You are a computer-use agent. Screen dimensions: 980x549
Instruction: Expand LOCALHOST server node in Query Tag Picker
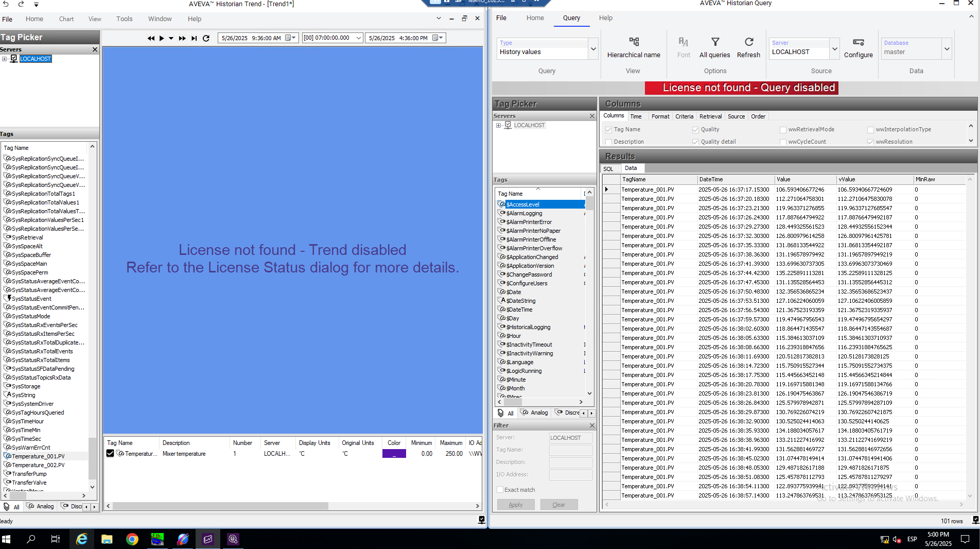tap(498, 125)
